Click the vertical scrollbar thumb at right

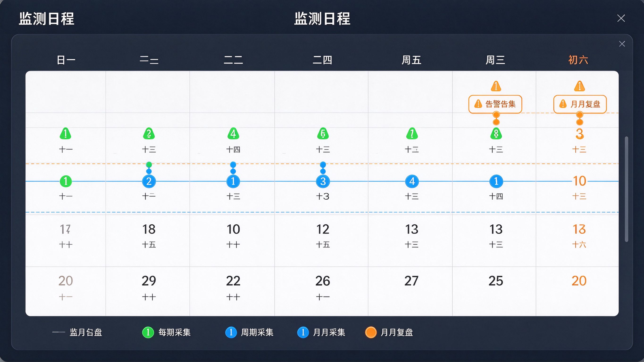coord(627,189)
